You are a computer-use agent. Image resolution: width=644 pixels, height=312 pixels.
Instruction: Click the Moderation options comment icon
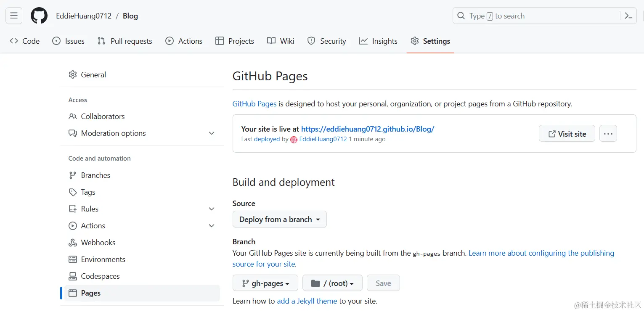click(x=73, y=133)
